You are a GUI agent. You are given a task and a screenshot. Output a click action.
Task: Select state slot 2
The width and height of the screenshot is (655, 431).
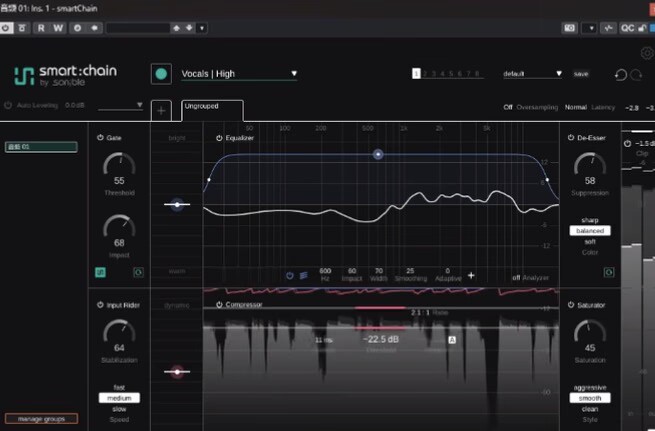click(x=425, y=74)
